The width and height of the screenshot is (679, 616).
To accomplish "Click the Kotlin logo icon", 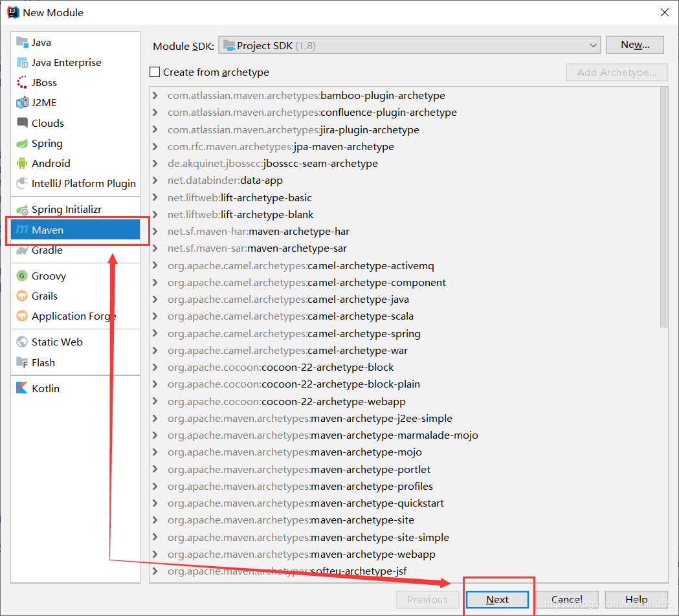I will click(21, 388).
